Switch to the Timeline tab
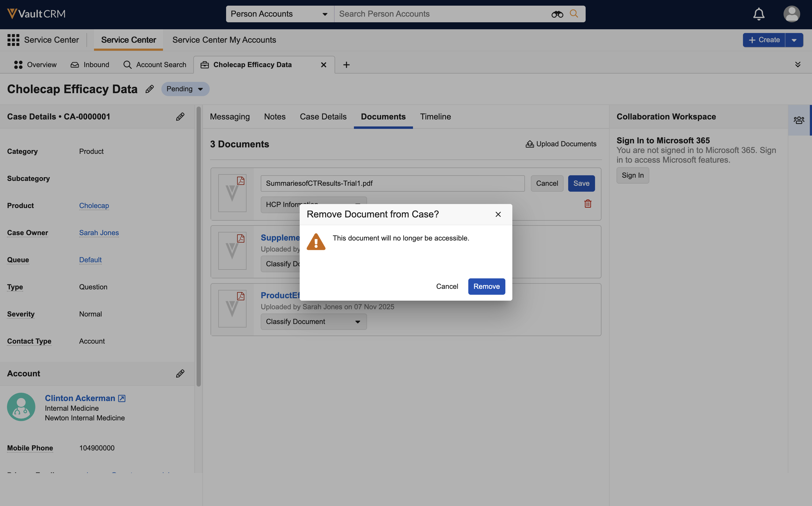812x506 pixels. [435, 117]
